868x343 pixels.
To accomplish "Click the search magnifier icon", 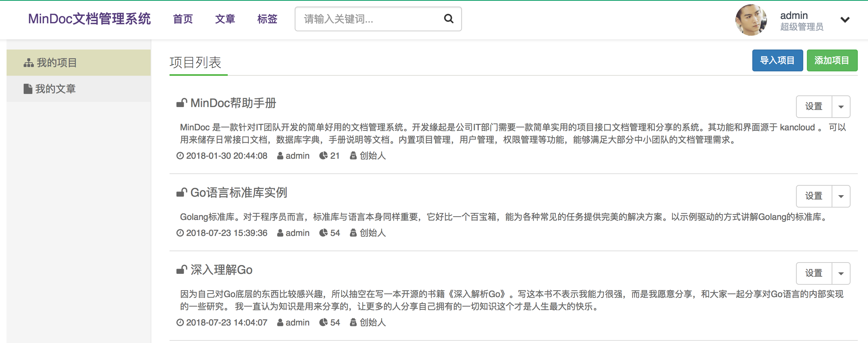I will pos(449,19).
